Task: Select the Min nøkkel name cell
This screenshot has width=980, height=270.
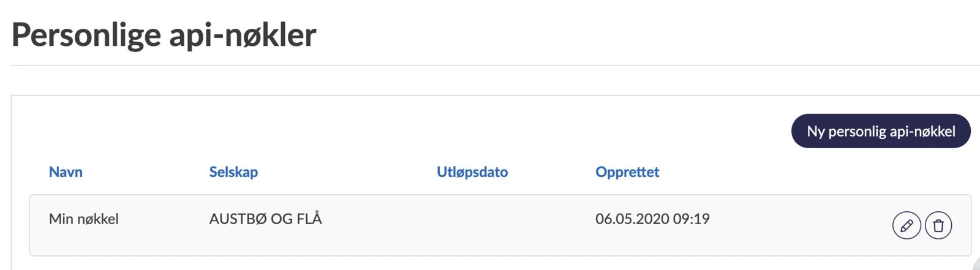Action: point(84,219)
